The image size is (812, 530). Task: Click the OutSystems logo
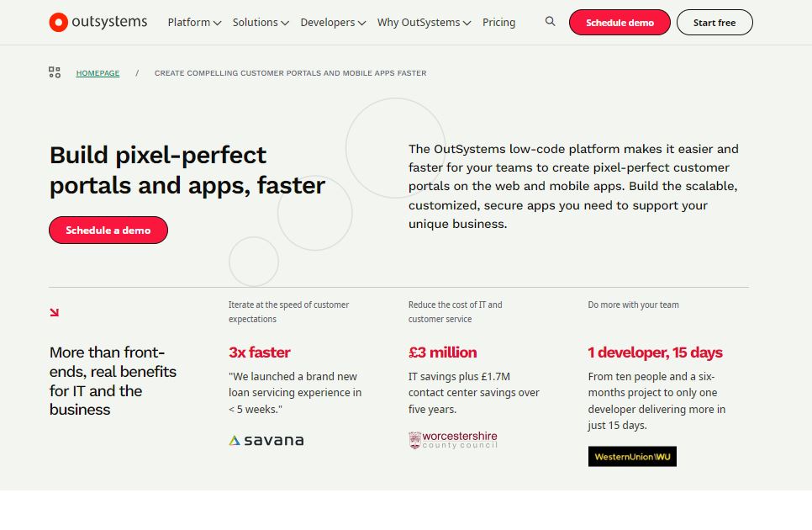click(98, 22)
